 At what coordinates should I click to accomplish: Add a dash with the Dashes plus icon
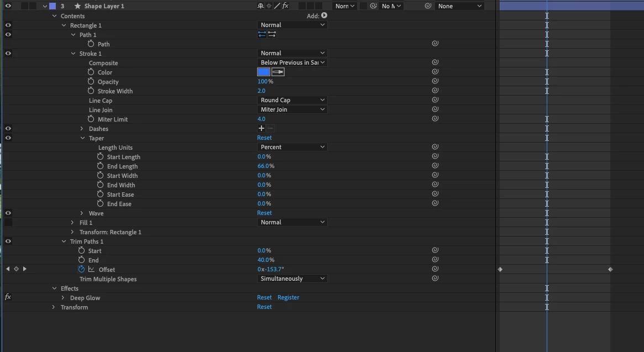click(261, 129)
